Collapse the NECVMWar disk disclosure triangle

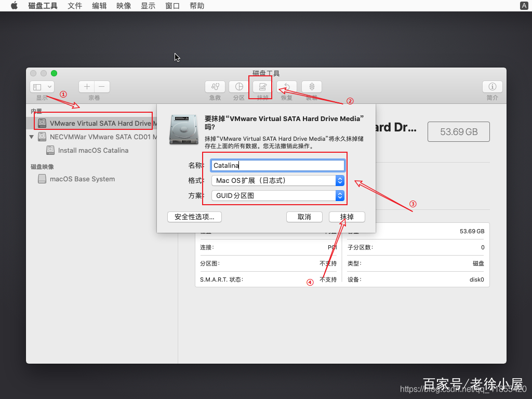click(32, 137)
